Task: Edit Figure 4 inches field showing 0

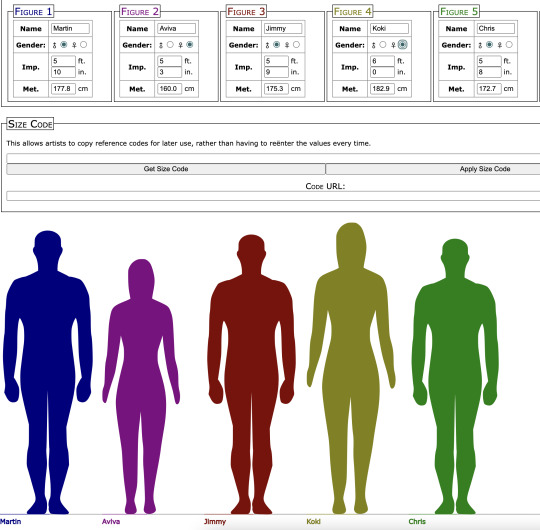Action: [382, 72]
